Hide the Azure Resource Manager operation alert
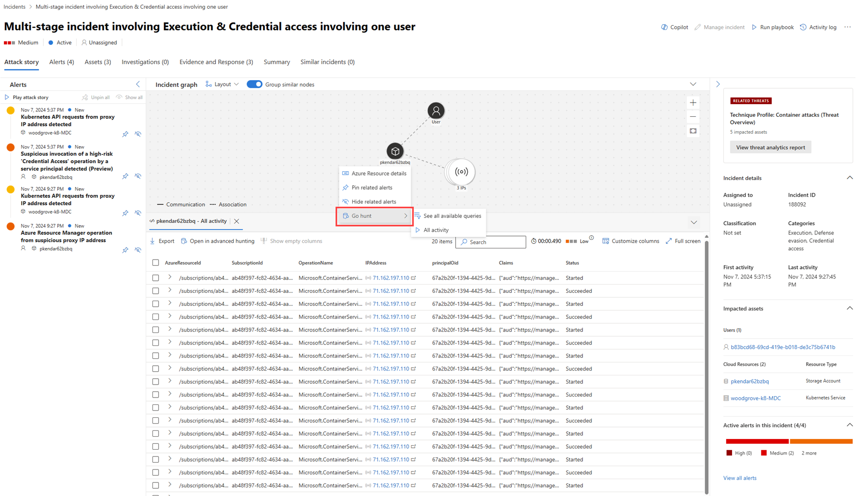Screen dimensions: 868x496 [x=138, y=250]
